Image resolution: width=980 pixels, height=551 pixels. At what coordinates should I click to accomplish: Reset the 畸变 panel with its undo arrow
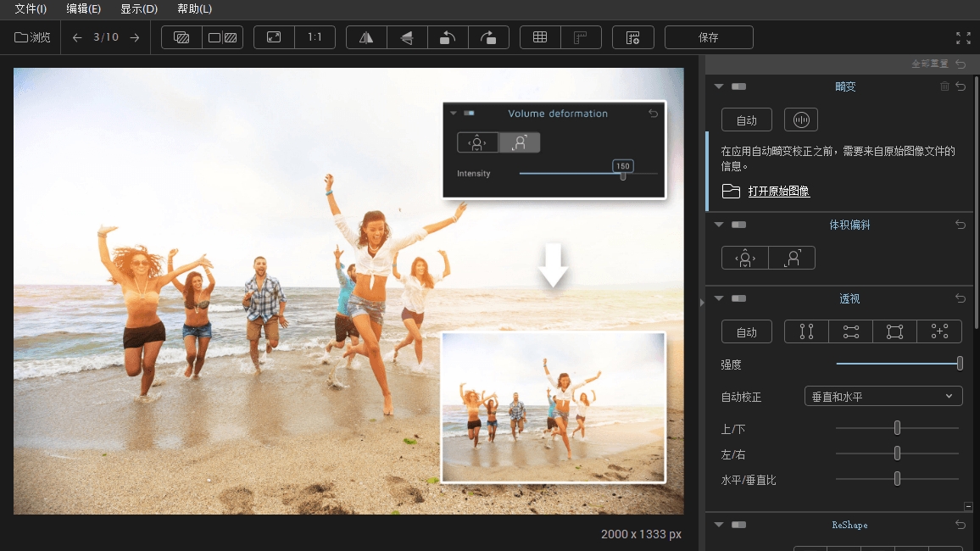(961, 86)
